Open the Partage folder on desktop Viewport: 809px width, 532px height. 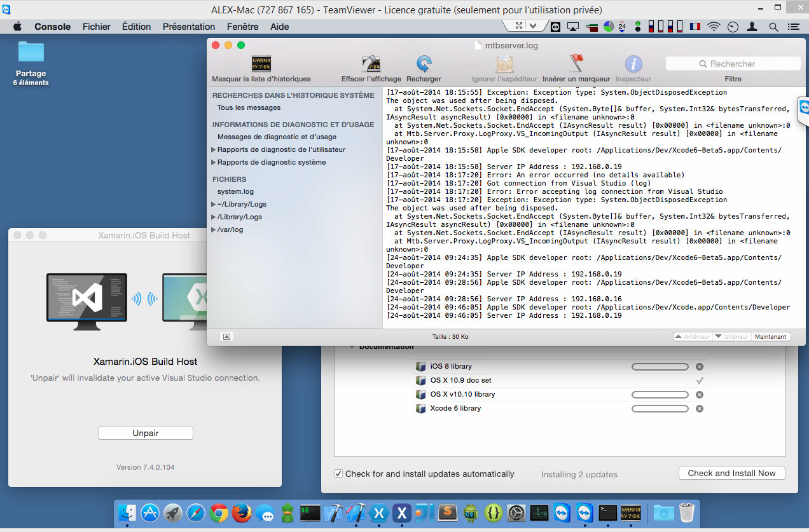31,51
